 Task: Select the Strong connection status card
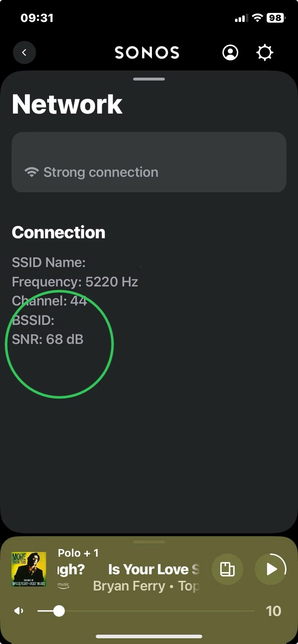(x=149, y=162)
